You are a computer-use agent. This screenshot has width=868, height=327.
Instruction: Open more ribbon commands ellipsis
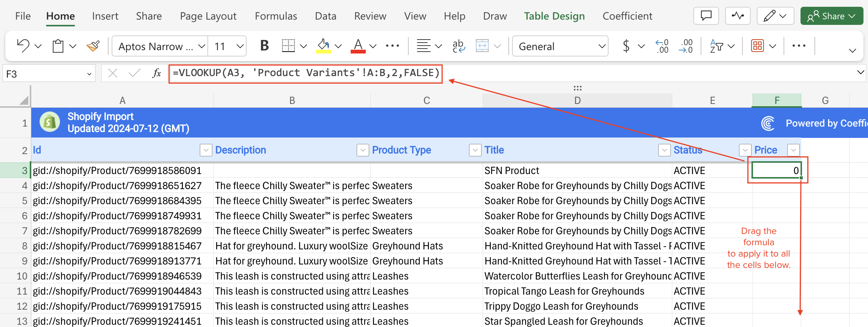click(x=799, y=46)
